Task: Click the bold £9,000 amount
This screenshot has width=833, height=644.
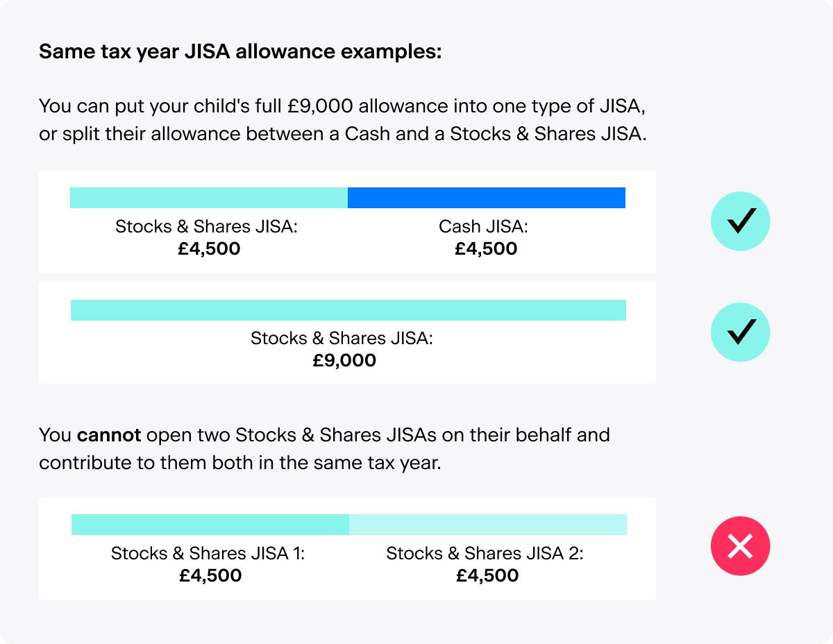Action: point(344,360)
